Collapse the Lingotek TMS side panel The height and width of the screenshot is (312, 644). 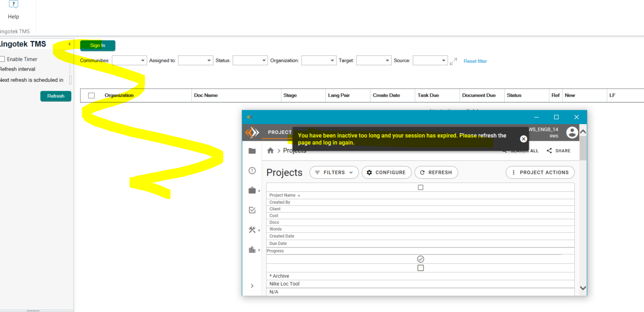click(70, 44)
